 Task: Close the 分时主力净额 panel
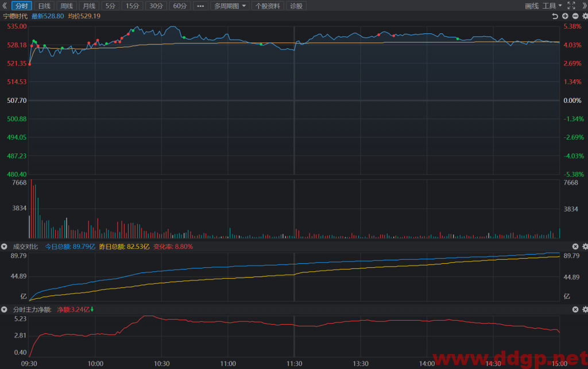click(575, 309)
